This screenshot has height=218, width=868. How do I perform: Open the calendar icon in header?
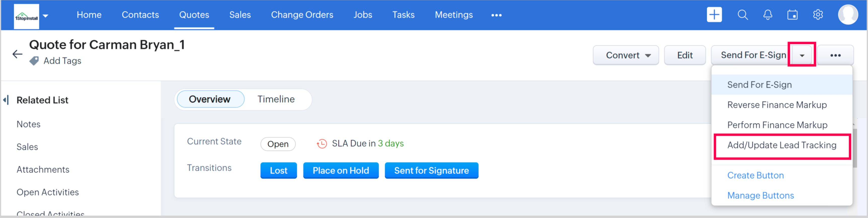pyautogui.click(x=792, y=15)
